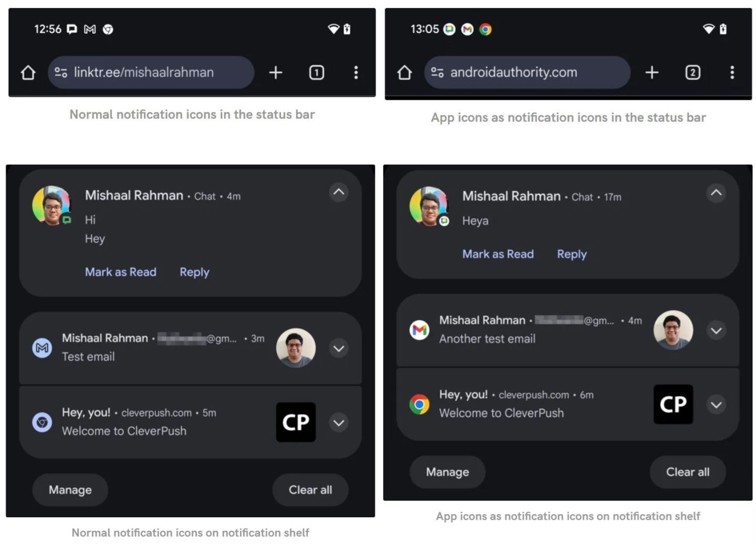Open new tab next to linktr.ee URL
756x550 pixels.
tap(276, 73)
